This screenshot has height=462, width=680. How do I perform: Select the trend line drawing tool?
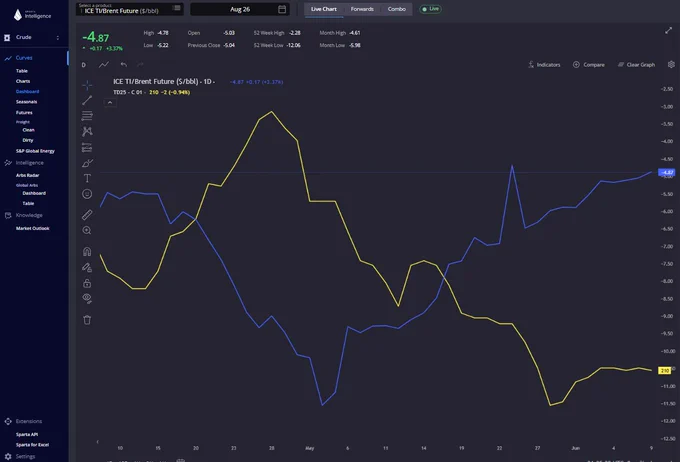click(x=87, y=100)
